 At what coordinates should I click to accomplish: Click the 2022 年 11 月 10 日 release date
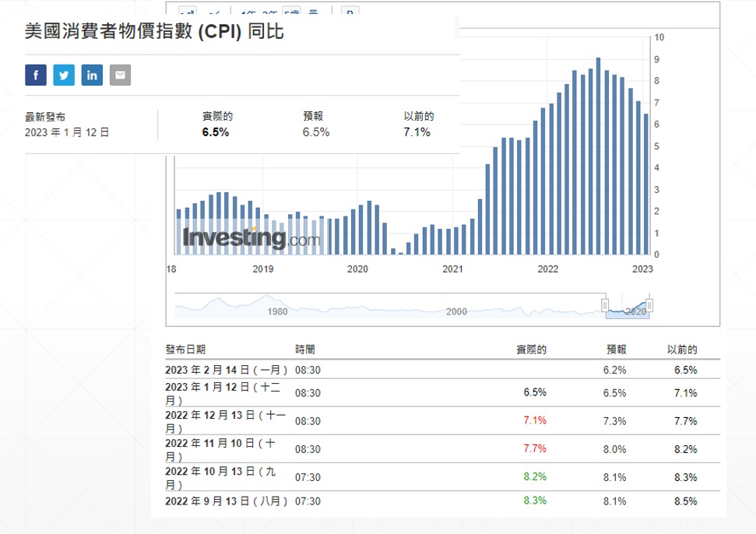(x=220, y=450)
